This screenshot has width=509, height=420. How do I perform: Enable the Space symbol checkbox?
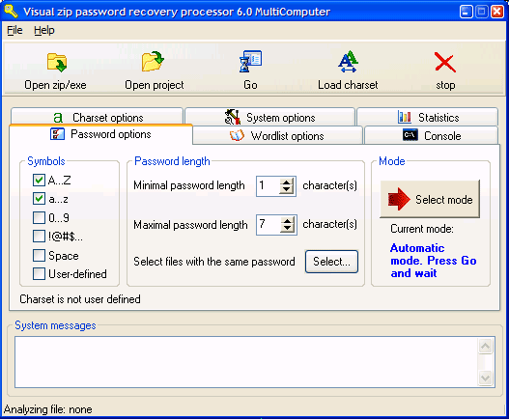tap(39, 255)
